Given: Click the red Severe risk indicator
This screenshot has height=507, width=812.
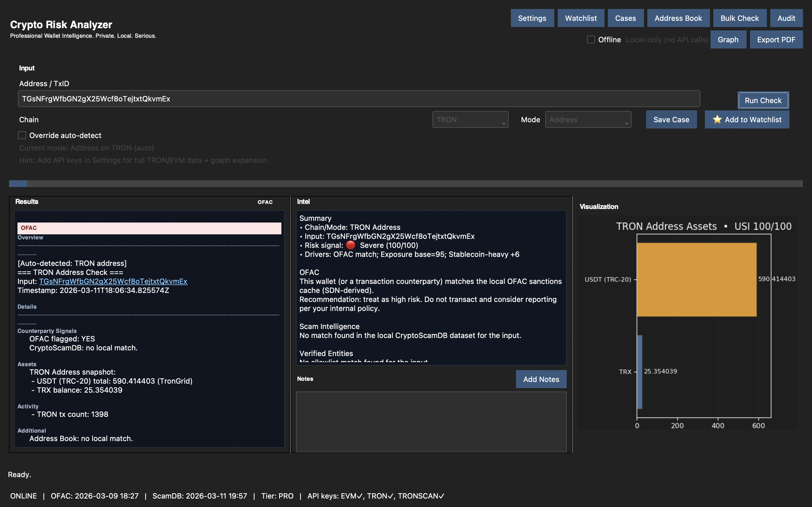Looking at the screenshot, I should click(x=351, y=245).
